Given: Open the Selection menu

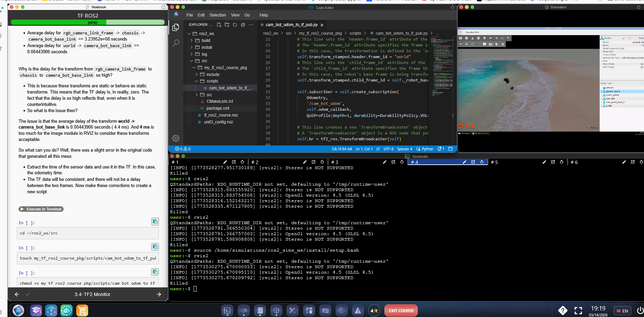Looking at the screenshot, I should pos(218,15).
